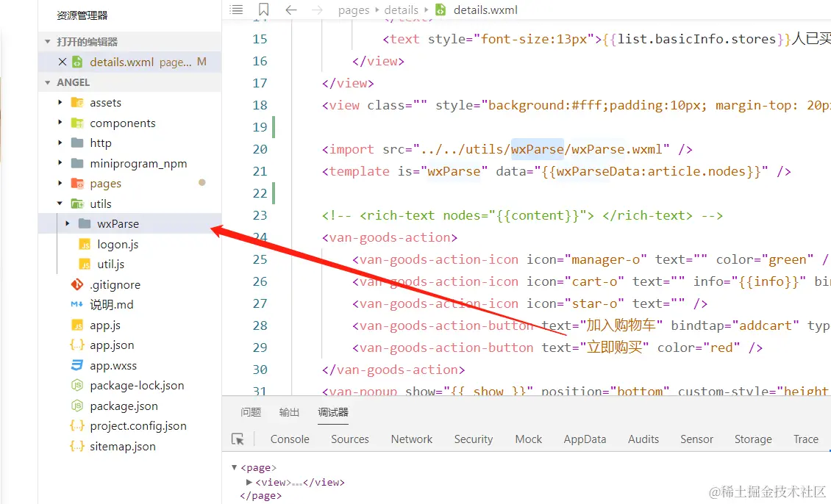Expand the pages folder arrow
The image size is (831, 504).
[x=60, y=183]
